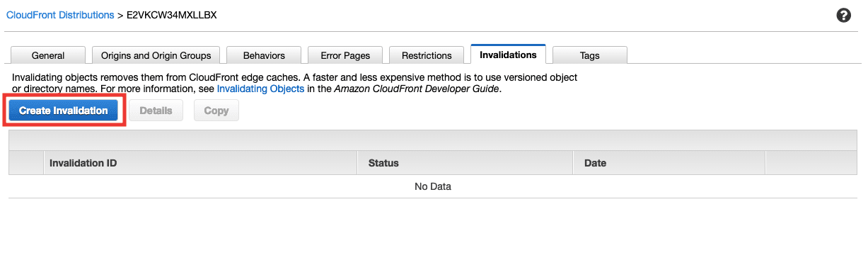
Task: Open the Tags tab
Action: (589, 55)
